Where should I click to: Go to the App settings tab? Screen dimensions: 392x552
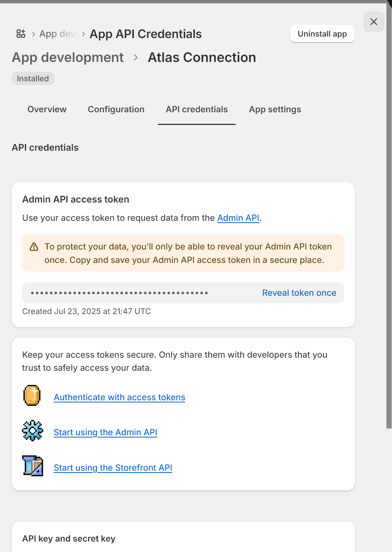point(275,109)
